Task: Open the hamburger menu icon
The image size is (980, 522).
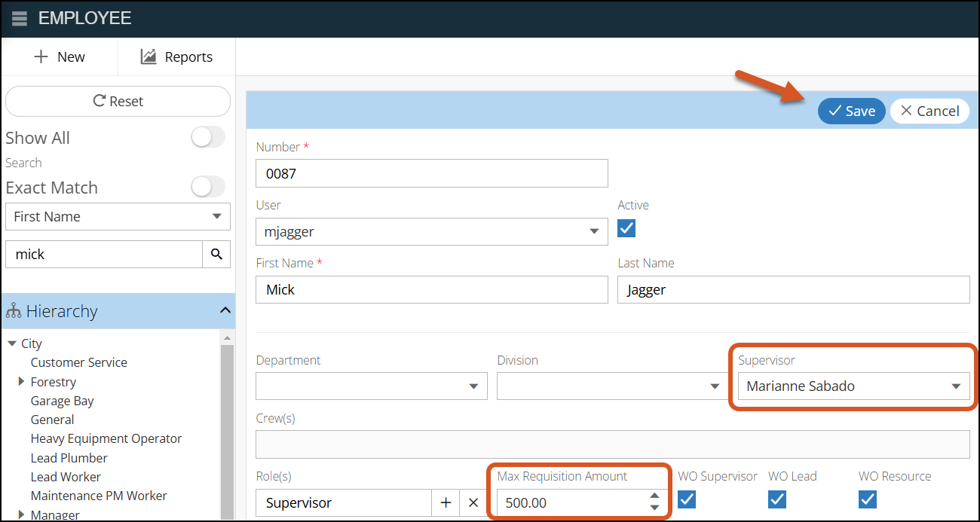Action: (x=20, y=19)
